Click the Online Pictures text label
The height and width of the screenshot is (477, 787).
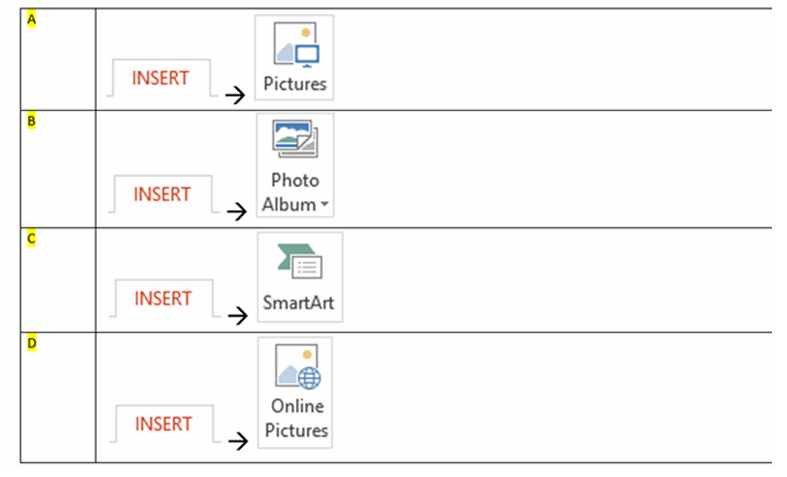tap(299, 419)
